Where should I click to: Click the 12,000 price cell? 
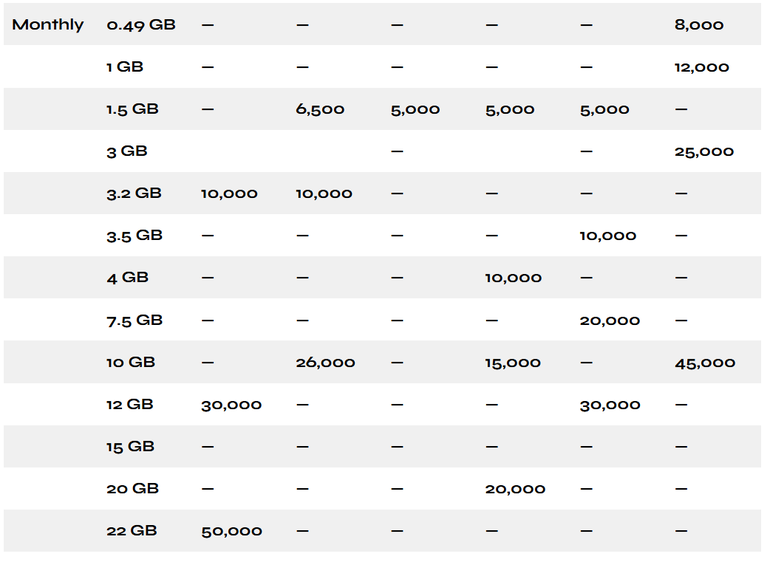pyautogui.click(x=702, y=67)
